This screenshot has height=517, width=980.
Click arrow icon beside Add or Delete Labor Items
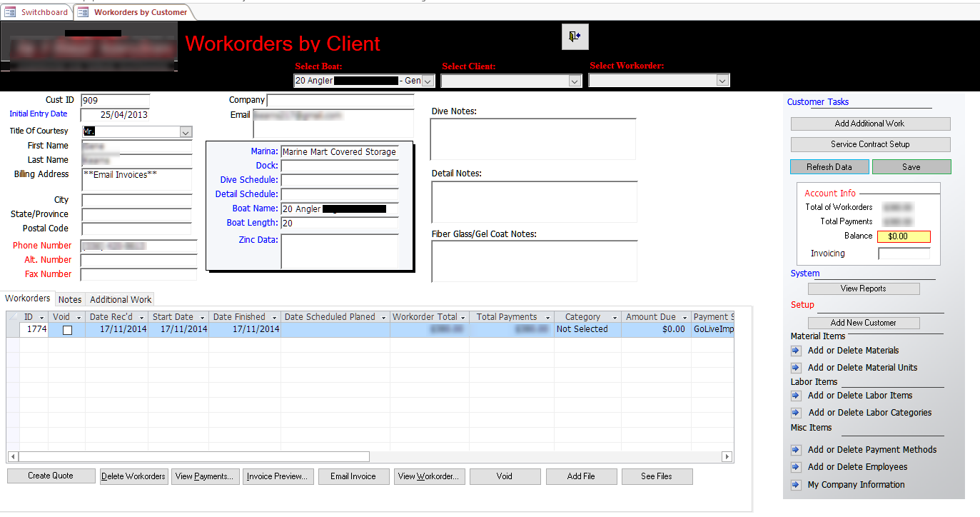pos(797,396)
